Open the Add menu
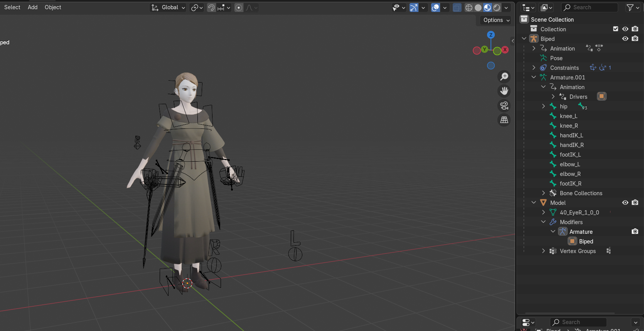The image size is (644, 331). [33, 7]
